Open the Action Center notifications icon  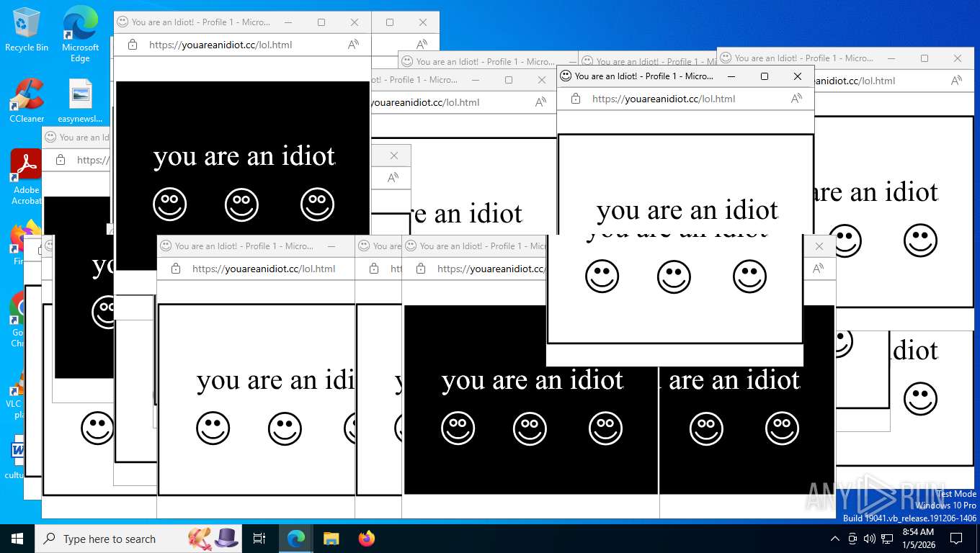(x=956, y=539)
